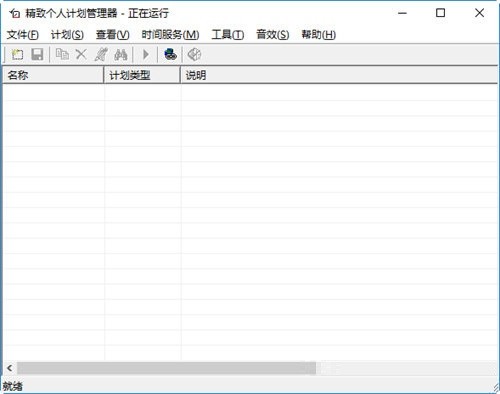Click the grey help book toolbar icon
The width and height of the screenshot is (500, 394).
point(194,54)
